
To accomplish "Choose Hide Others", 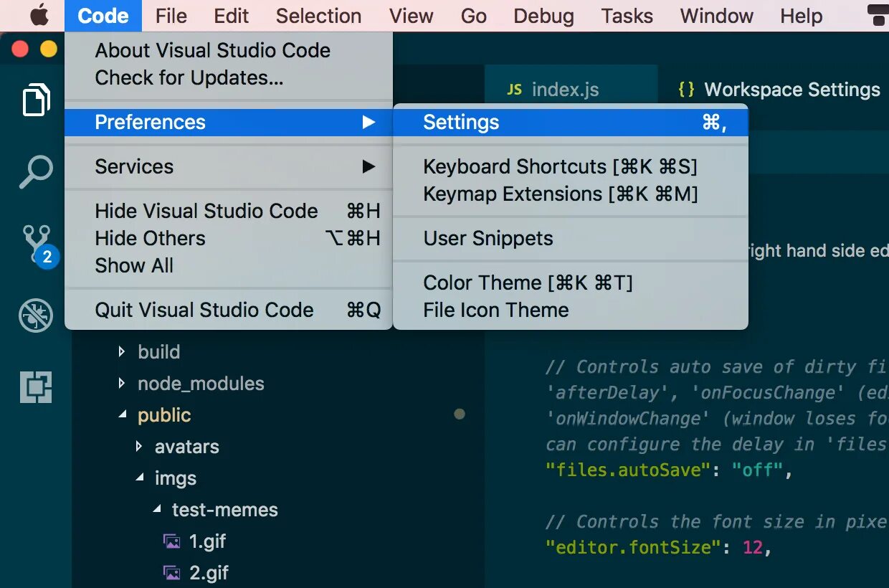I will point(229,238).
